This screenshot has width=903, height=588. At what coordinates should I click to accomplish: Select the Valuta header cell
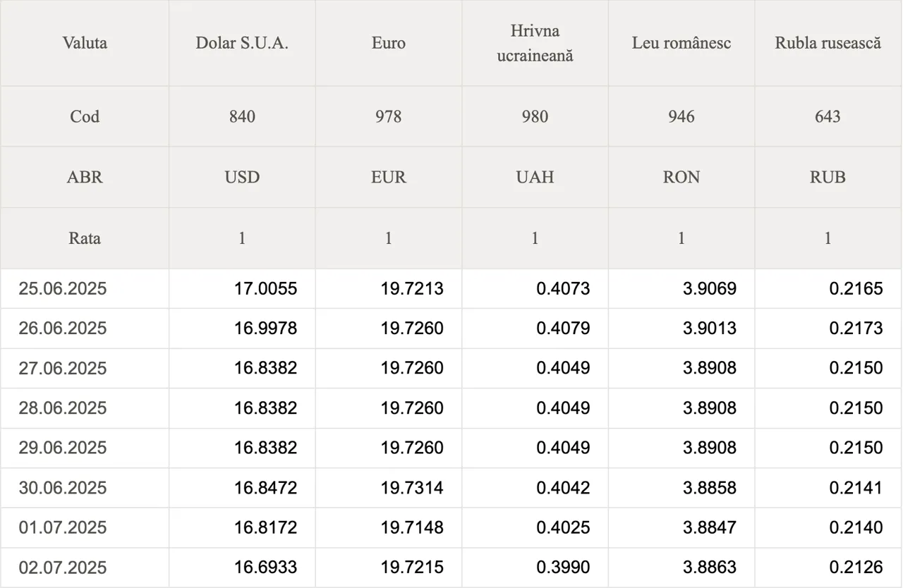coord(85,43)
